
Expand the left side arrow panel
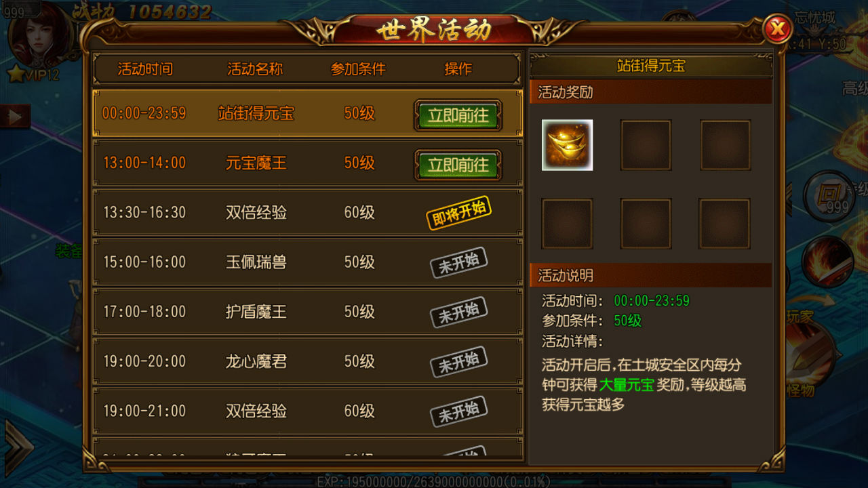(x=15, y=117)
